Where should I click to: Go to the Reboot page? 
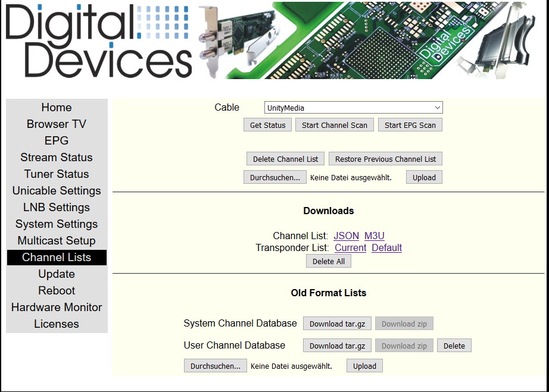(57, 291)
